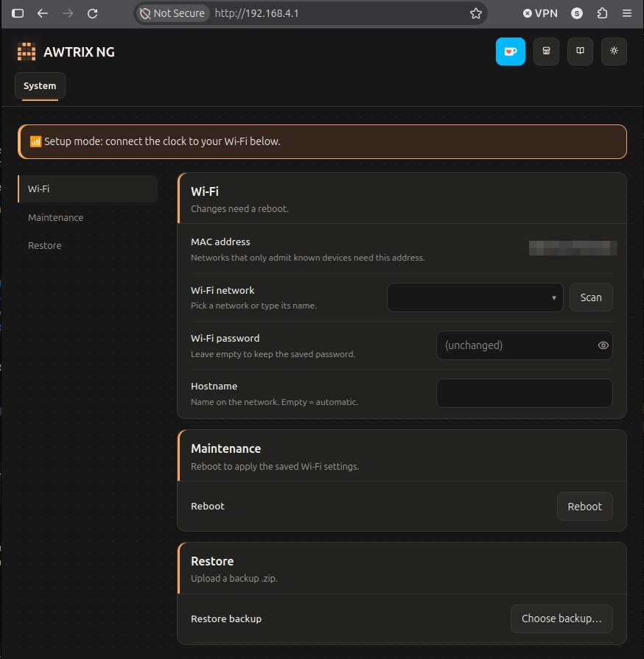Bookmark the page with the star icon
Image resolution: width=644 pixels, height=659 pixels.
point(476,13)
